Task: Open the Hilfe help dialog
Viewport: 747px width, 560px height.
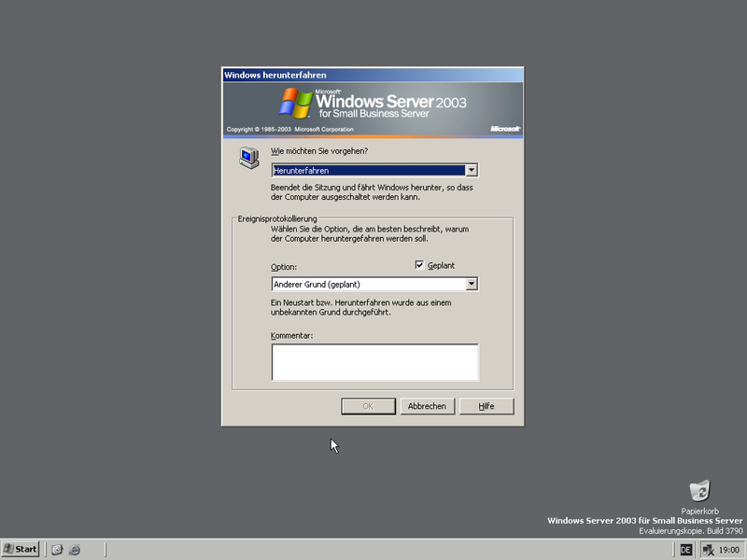Action: click(x=486, y=406)
